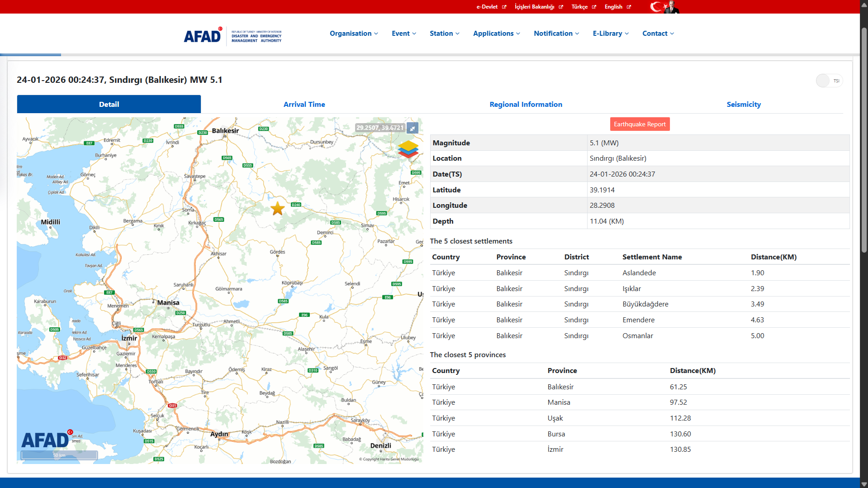The width and height of the screenshot is (868, 488).
Task: Click the English external link icon
Action: (x=629, y=7)
